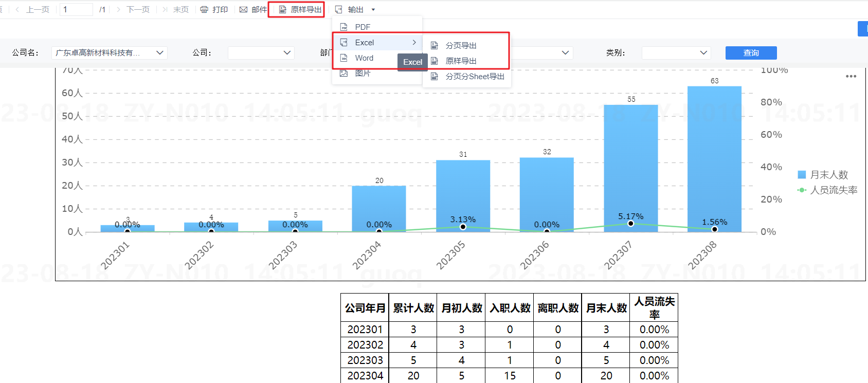Select 分页分Sheet导出 in the Excel submenu
Image resolution: width=868 pixels, height=383 pixels.
pyautogui.click(x=466, y=77)
